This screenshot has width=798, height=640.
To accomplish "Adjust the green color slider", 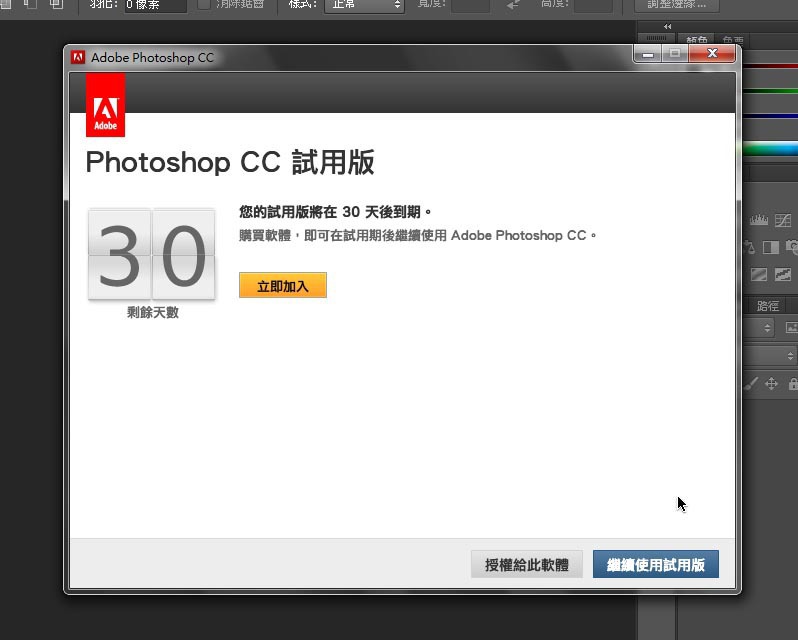I will click(x=771, y=91).
